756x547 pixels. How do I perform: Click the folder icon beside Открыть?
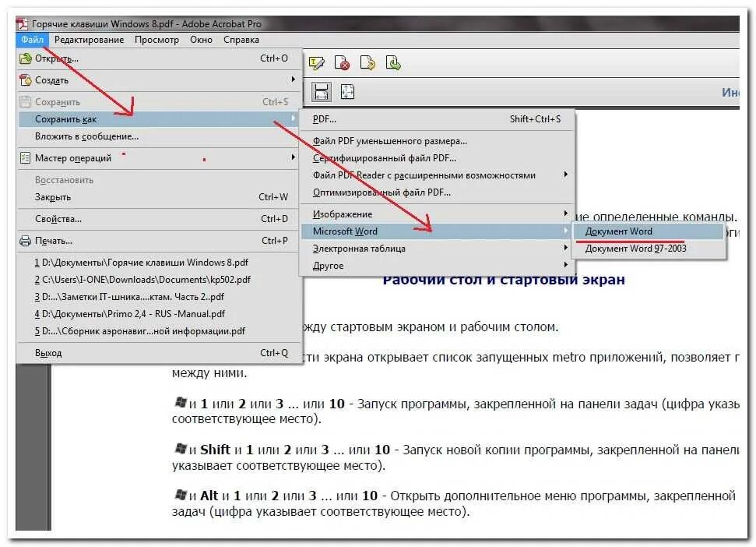[x=24, y=58]
